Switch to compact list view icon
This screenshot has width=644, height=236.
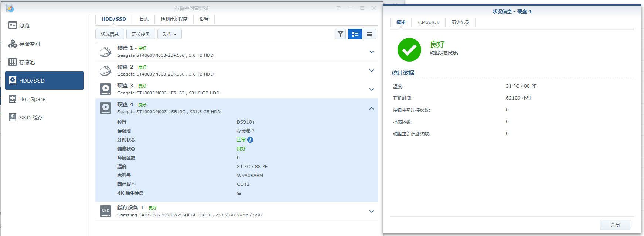369,34
